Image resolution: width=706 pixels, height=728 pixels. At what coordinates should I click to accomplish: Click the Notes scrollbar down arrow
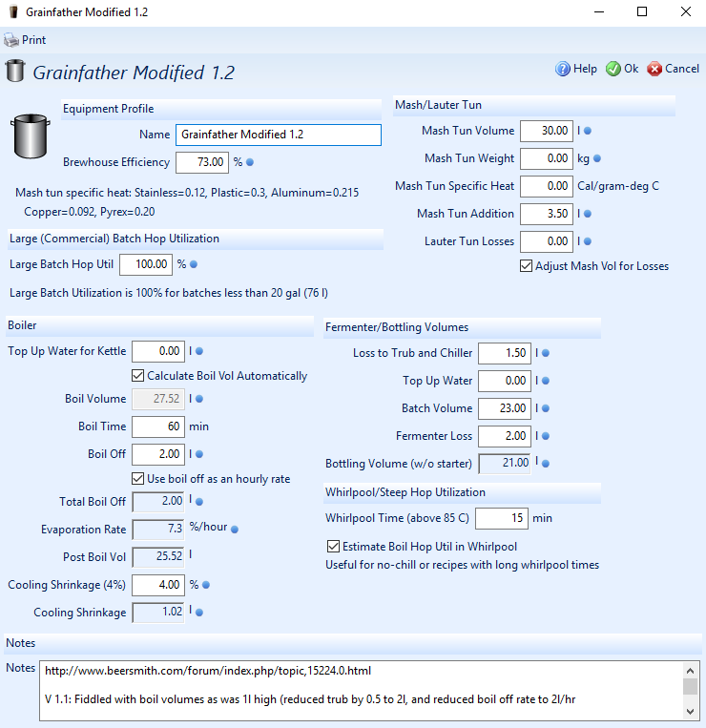pyautogui.click(x=690, y=711)
